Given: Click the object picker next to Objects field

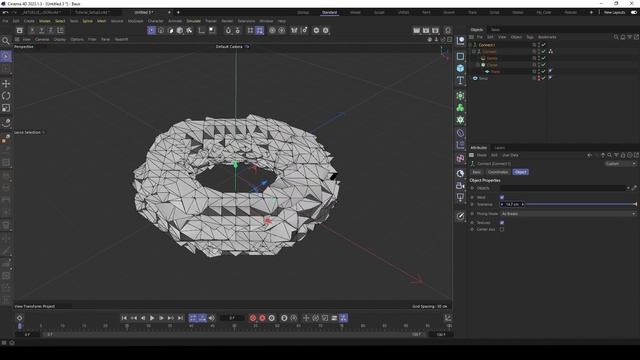Looking at the screenshot, I should (x=634, y=188).
